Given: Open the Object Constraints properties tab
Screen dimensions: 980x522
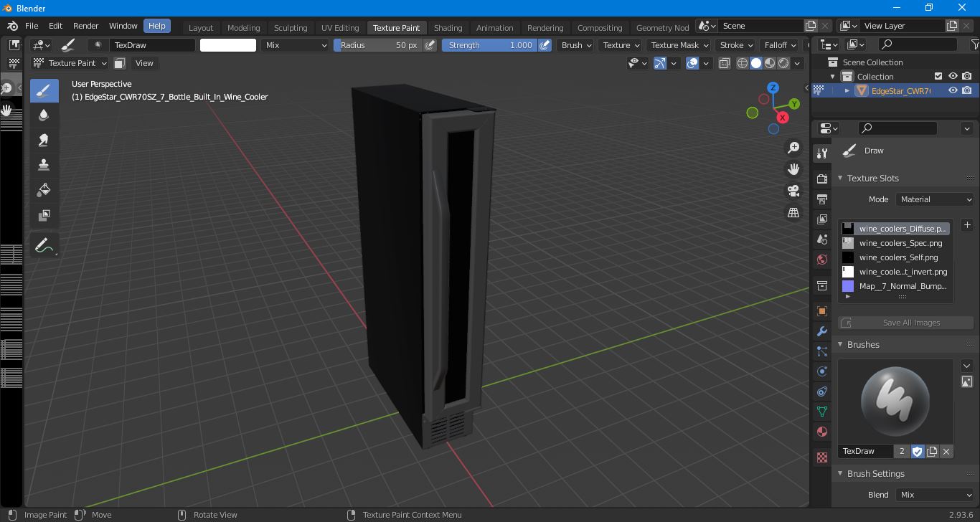Looking at the screenshot, I should [x=822, y=391].
